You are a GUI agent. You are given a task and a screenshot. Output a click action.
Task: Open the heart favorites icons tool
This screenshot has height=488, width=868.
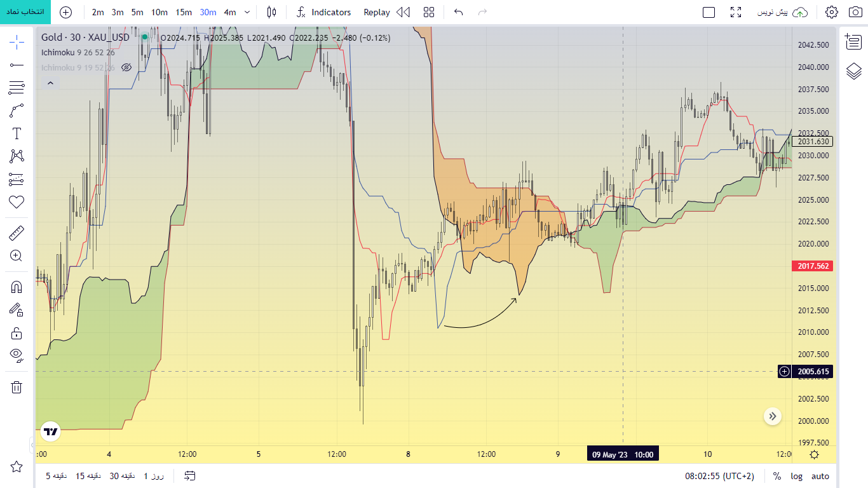click(17, 202)
